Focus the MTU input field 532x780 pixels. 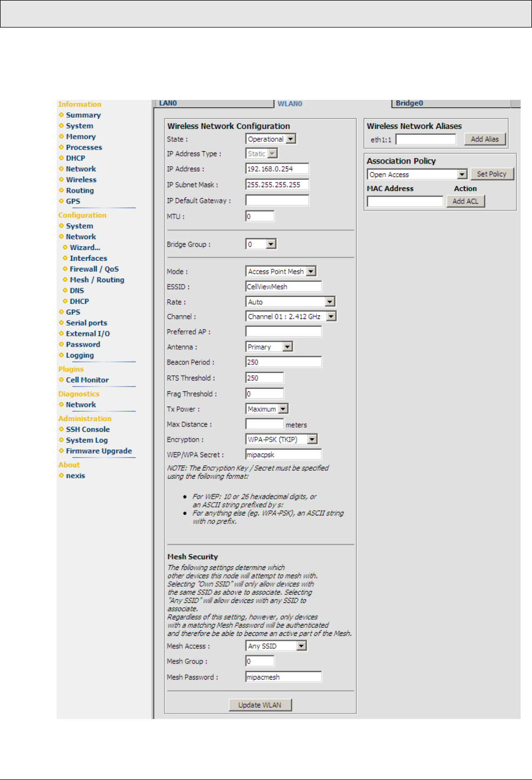click(x=260, y=216)
